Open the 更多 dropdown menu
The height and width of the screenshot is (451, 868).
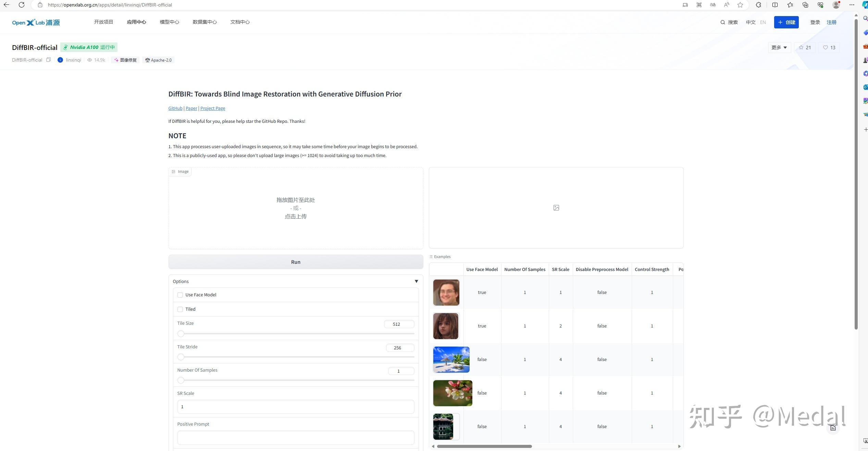[779, 48]
